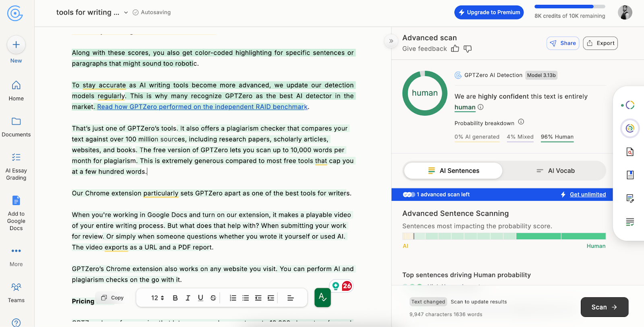Create a New document with plus icon
Viewport: 644px width, 327px height.
(16, 45)
